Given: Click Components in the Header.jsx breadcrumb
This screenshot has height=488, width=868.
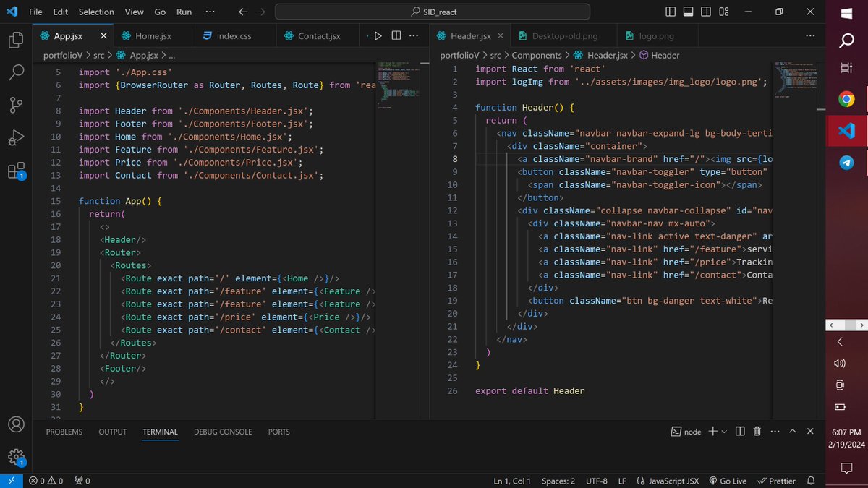Looking at the screenshot, I should (537, 55).
